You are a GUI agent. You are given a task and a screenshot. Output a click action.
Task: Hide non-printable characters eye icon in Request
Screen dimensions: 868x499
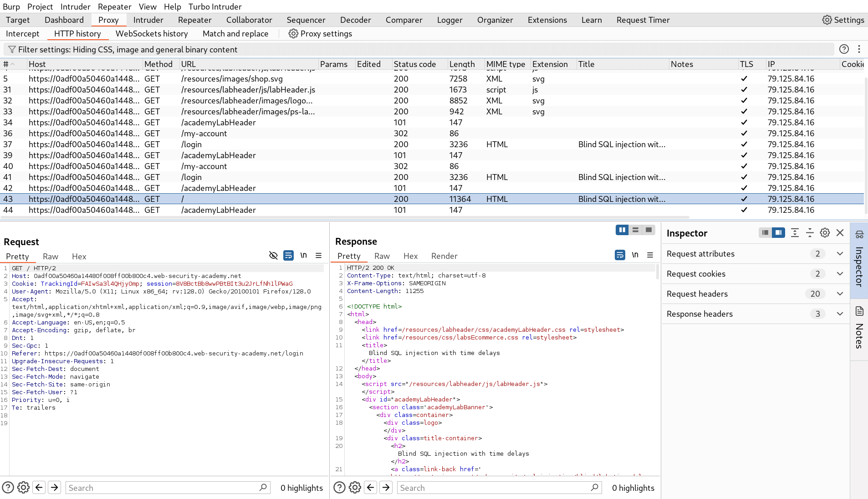(273, 256)
